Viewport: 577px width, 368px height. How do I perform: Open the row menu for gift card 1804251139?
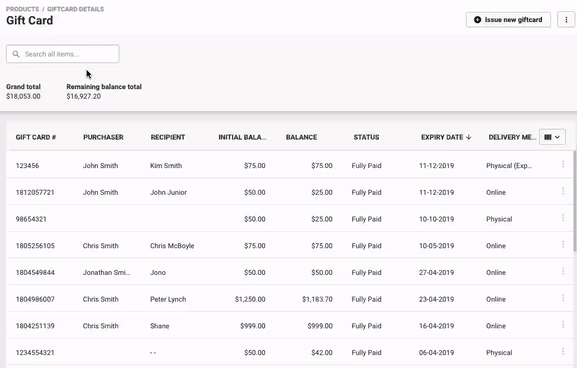tap(563, 325)
